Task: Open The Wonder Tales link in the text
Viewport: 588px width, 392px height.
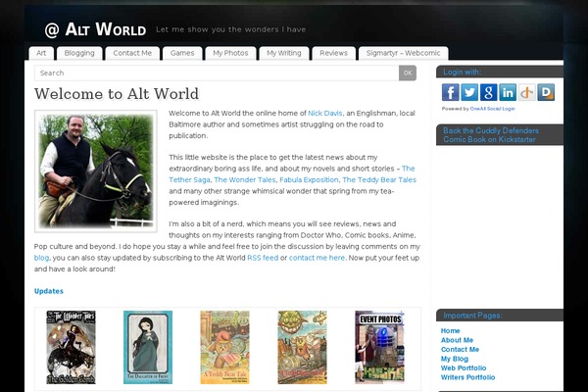Action: [x=244, y=180]
